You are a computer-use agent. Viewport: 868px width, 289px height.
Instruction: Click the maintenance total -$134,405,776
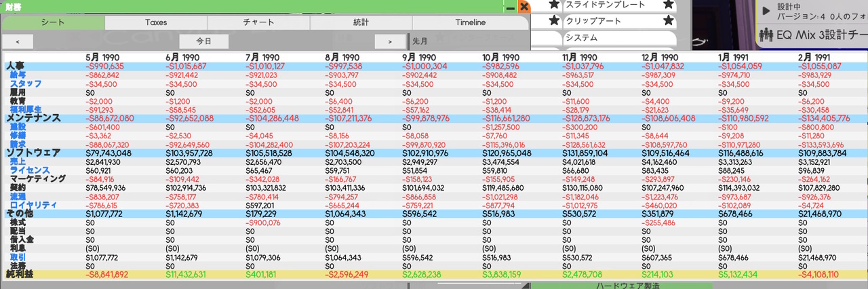point(825,118)
